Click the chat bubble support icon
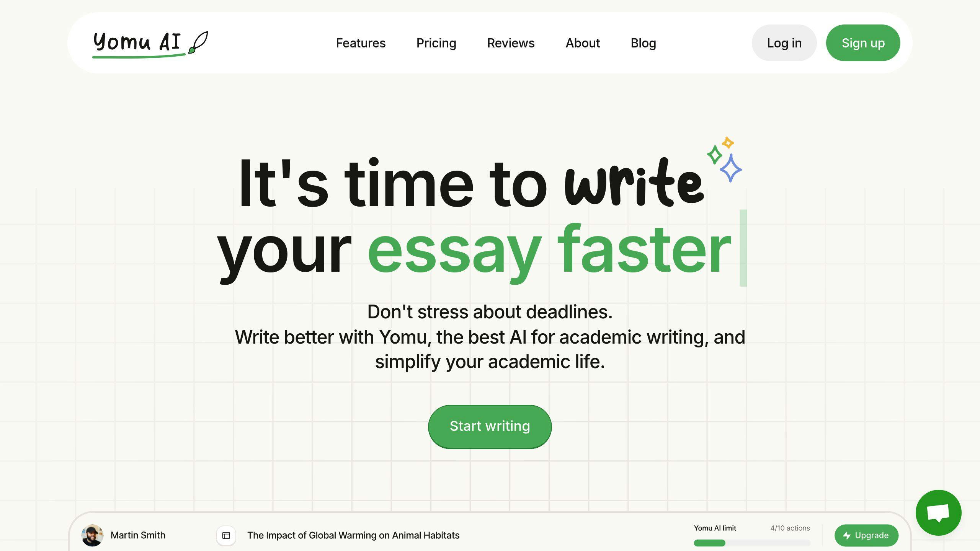The height and width of the screenshot is (551, 980). [938, 513]
